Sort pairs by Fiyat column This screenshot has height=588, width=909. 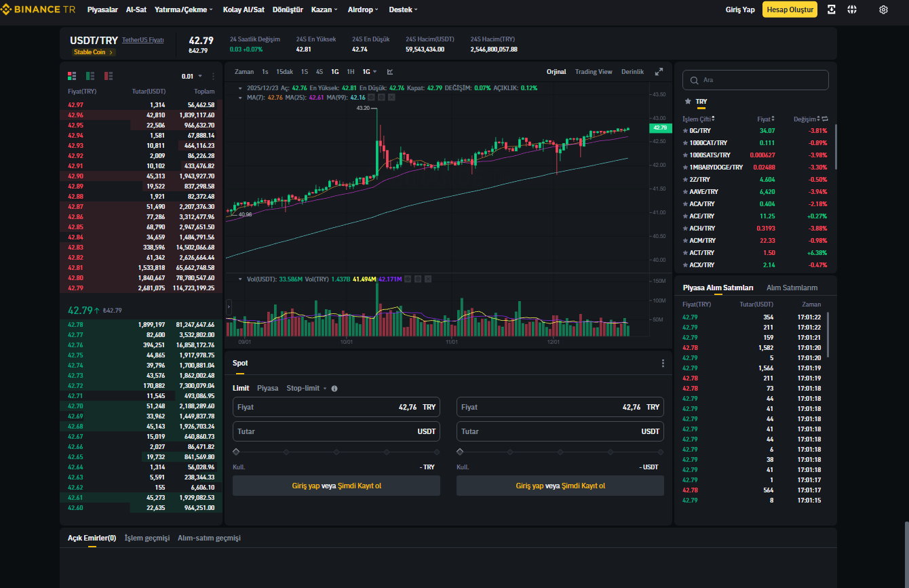pos(766,119)
